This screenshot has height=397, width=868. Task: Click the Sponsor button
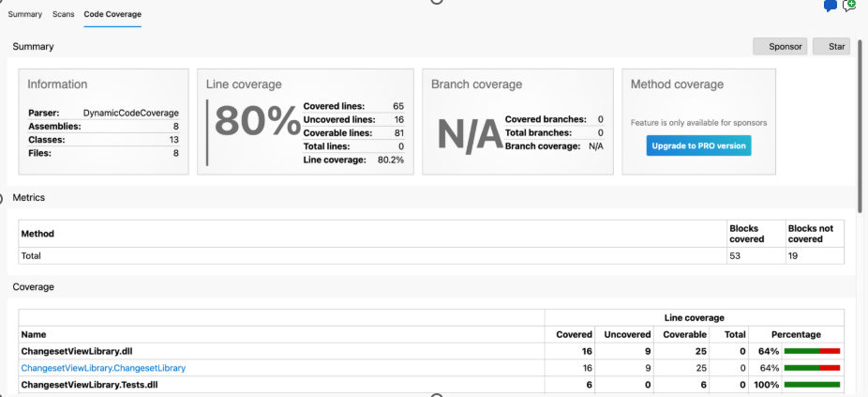779,46
